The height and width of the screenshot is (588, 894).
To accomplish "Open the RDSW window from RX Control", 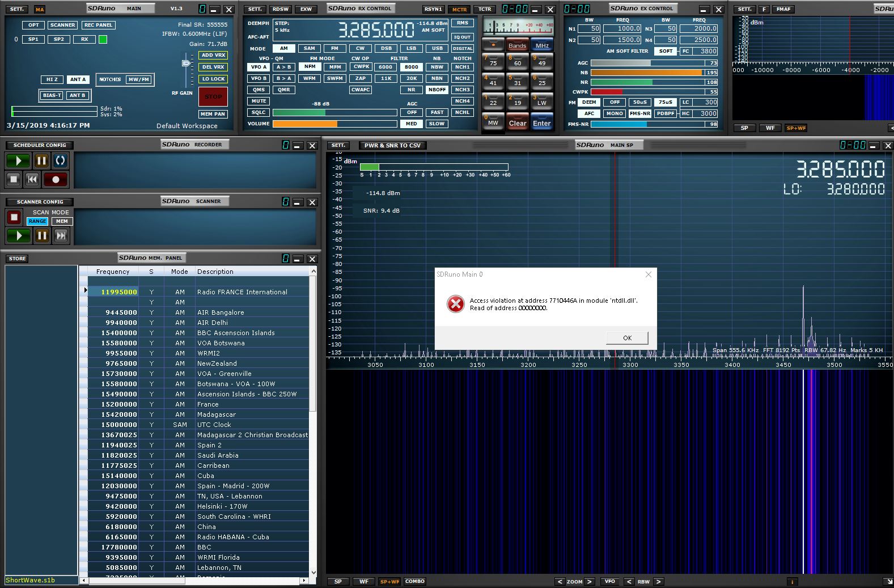I will tap(281, 9).
